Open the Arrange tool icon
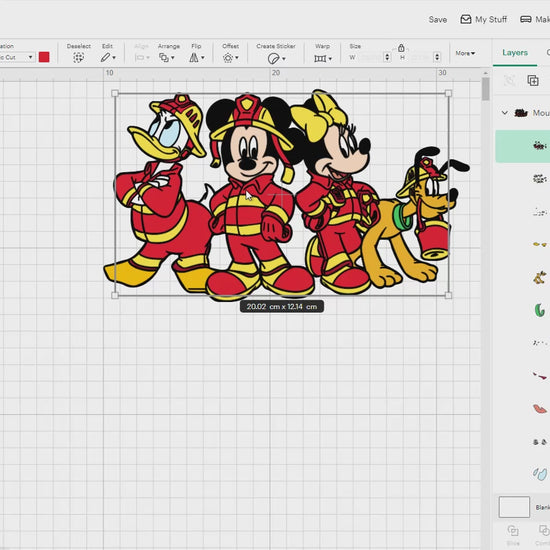Viewport: 550px width, 550px height. pyautogui.click(x=164, y=57)
